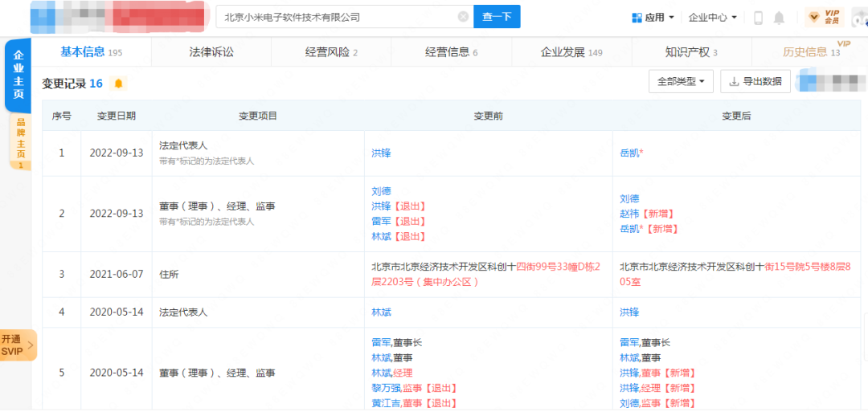
Task: Click 洪锋,经理【新增】 in row 5
Action: click(657, 388)
